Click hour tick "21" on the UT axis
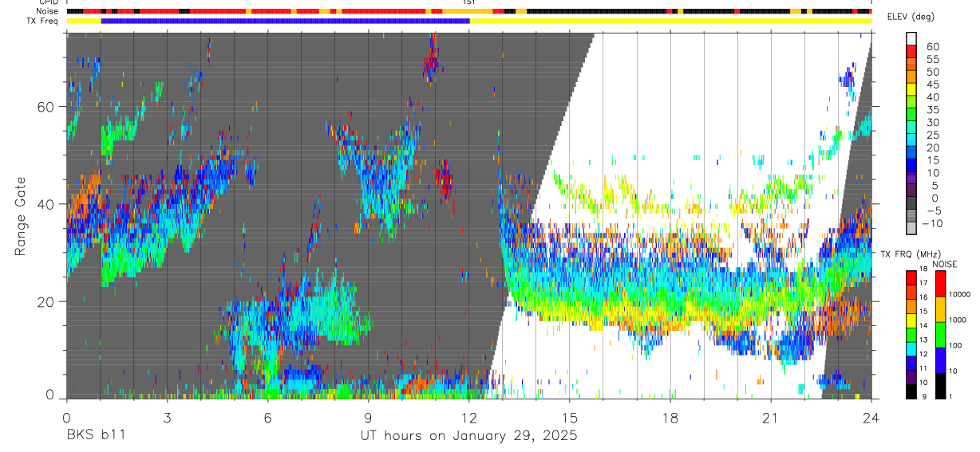 point(771,418)
